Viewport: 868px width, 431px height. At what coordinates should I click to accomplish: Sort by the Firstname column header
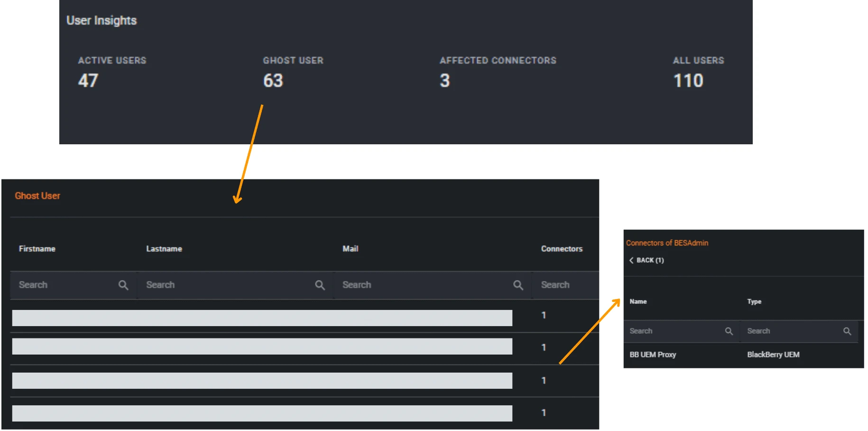[x=37, y=249]
